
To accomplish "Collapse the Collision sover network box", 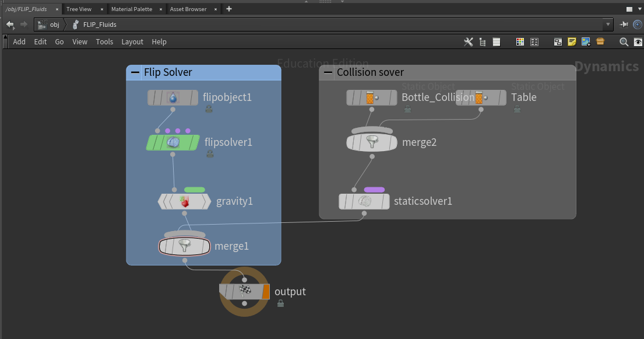I will (328, 72).
